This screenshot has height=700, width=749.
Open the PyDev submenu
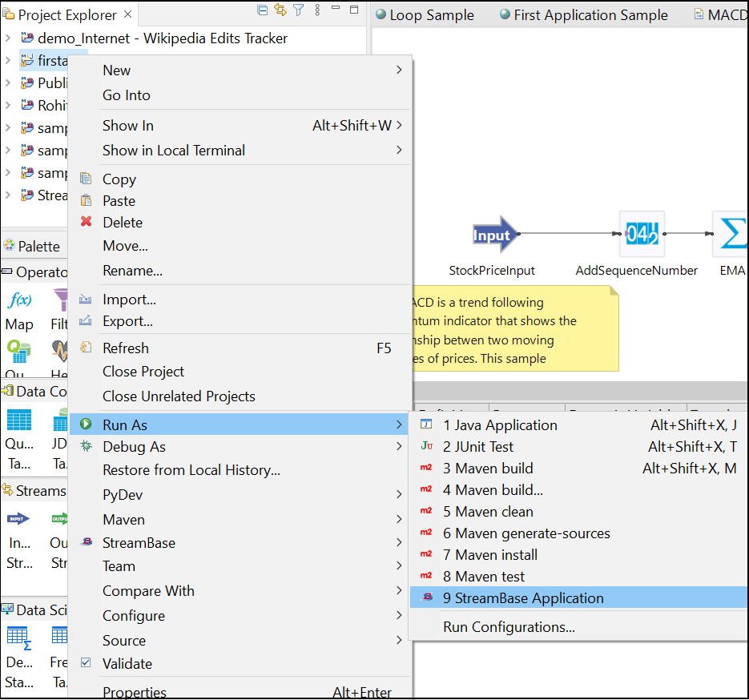(x=240, y=495)
